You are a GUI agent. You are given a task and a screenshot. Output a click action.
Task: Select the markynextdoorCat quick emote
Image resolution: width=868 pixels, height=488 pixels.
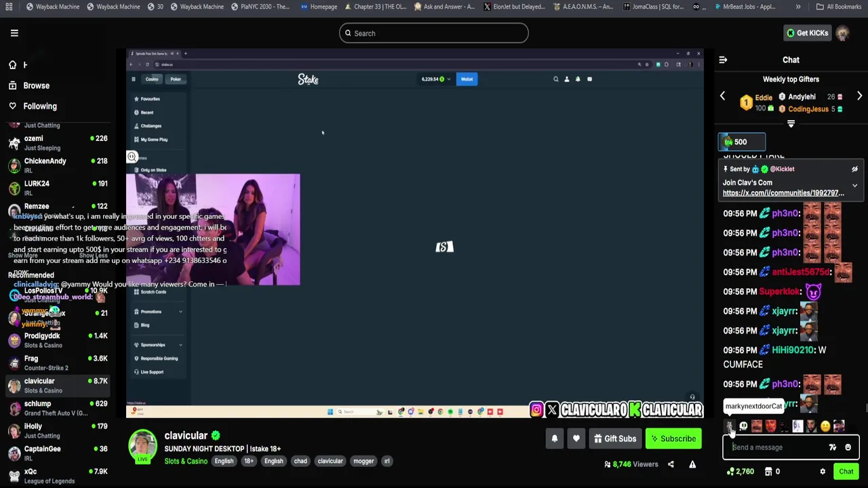click(730, 426)
